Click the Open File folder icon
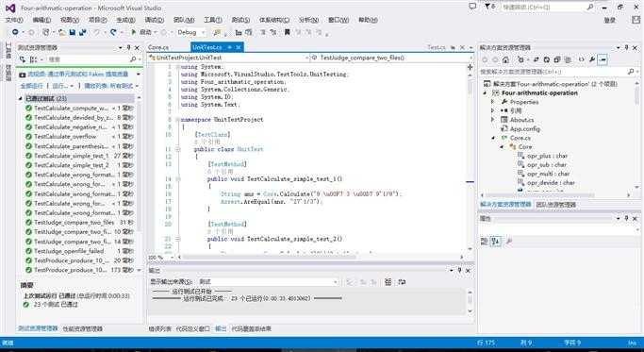The width and height of the screenshot is (644, 352). pos(62,32)
